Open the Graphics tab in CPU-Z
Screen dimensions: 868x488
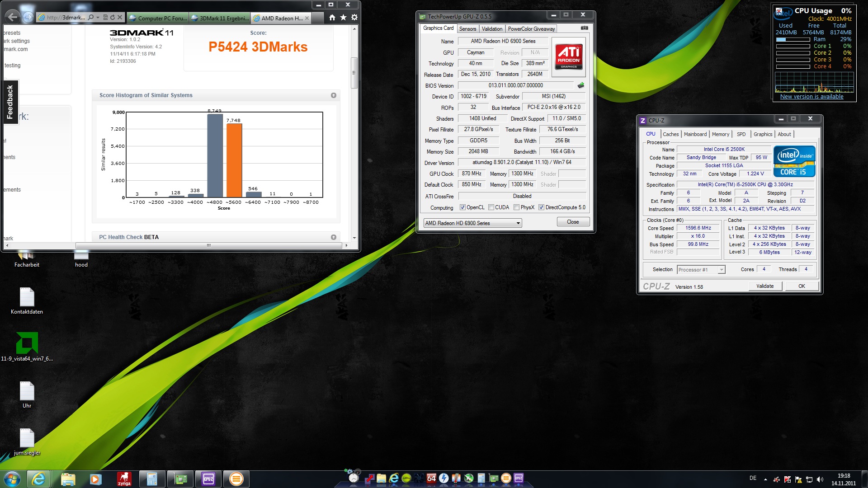pos(763,134)
